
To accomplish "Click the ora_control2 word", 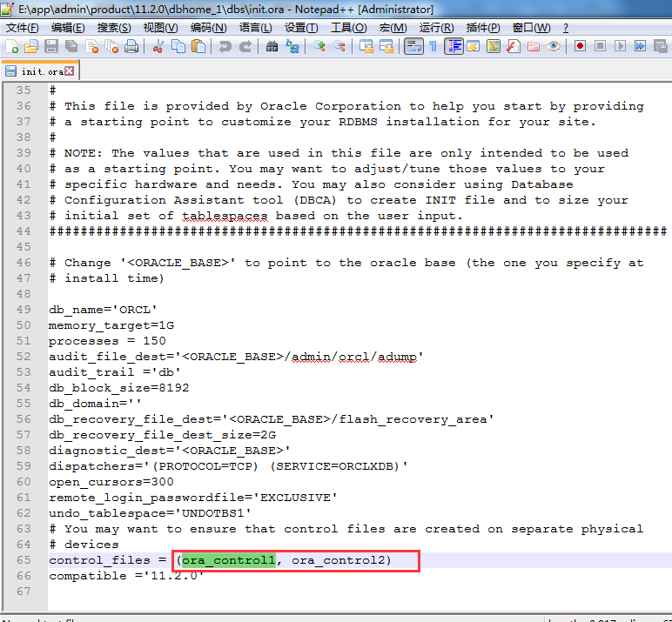I will [339, 560].
